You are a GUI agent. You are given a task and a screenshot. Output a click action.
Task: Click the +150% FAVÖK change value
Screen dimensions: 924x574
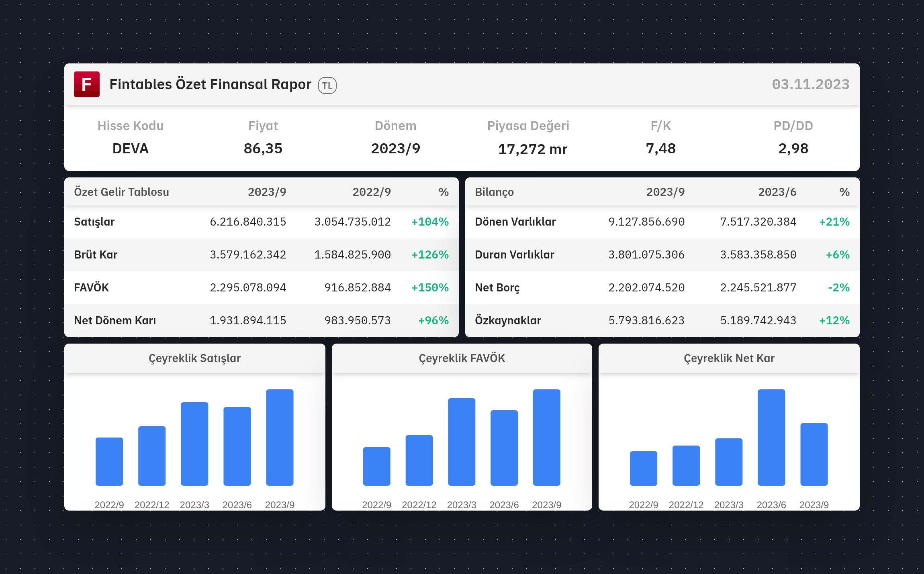coord(430,287)
